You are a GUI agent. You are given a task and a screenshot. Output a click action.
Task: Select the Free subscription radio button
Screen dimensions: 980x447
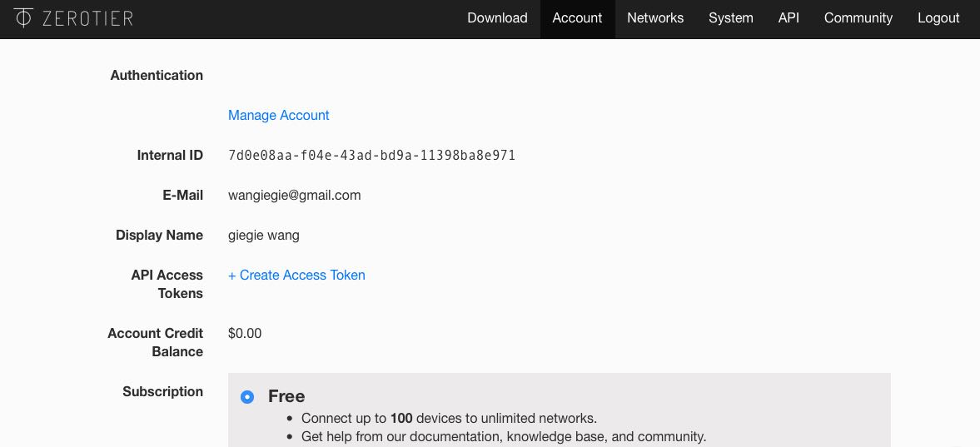coord(247,397)
